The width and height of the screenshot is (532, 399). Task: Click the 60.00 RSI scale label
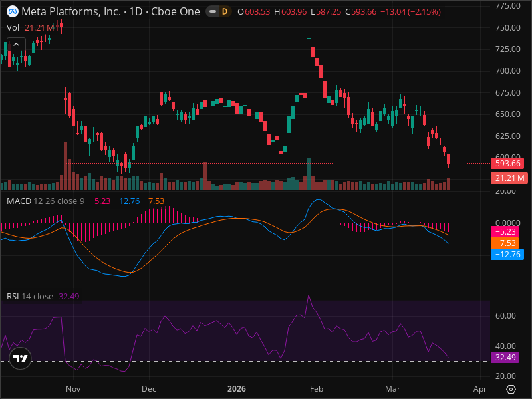pyautogui.click(x=505, y=315)
